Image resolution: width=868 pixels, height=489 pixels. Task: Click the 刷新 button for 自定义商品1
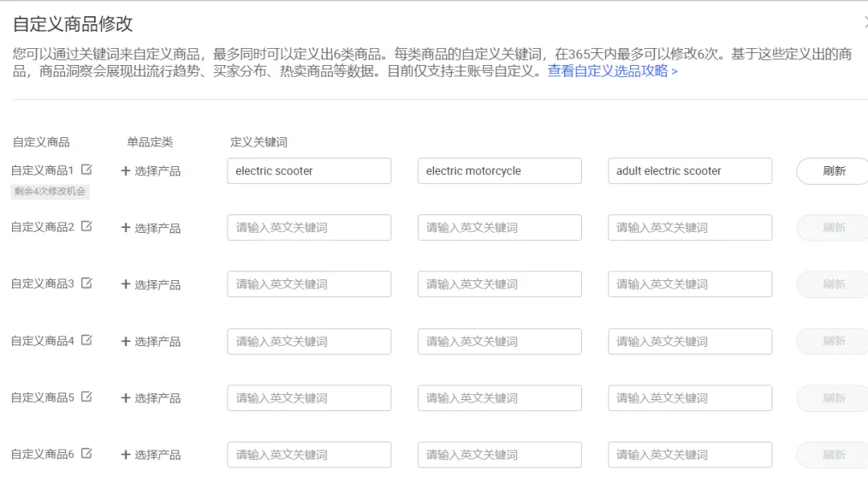[833, 171]
